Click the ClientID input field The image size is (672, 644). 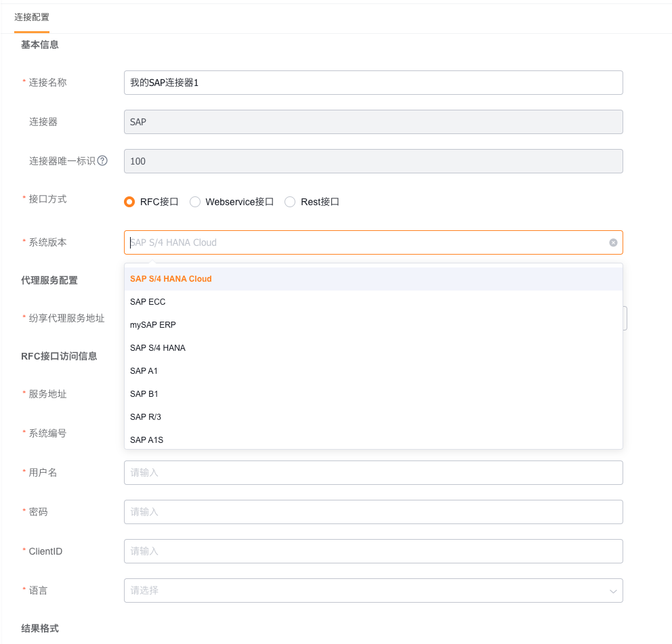373,551
